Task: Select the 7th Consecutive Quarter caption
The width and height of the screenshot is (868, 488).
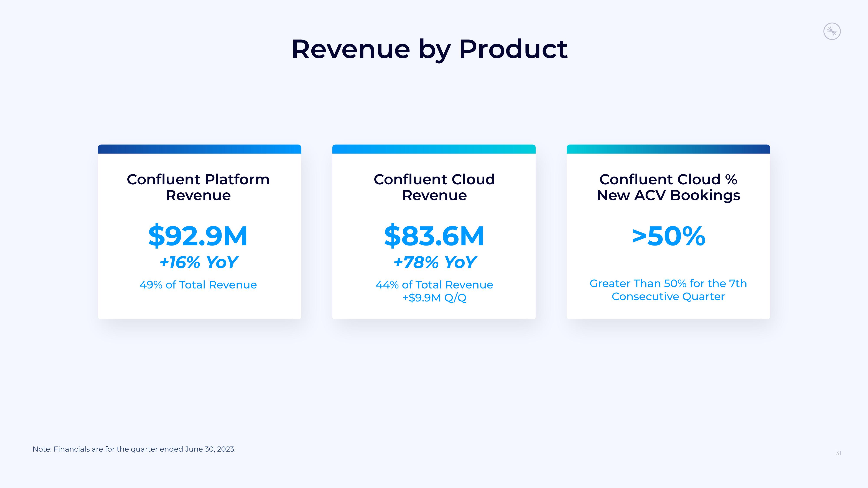Action: coord(668,290)
